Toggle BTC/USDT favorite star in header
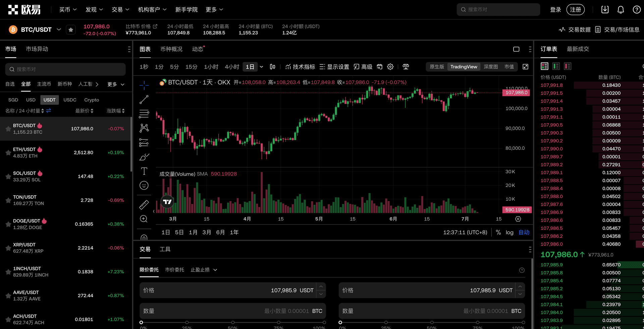644x329 pixels. (x=71, y=30)
